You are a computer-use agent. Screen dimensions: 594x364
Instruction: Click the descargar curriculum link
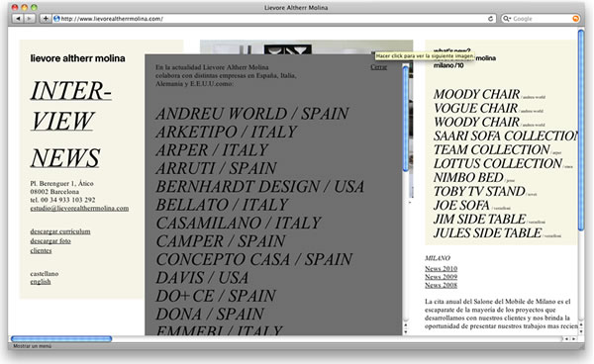click(60, 231)
